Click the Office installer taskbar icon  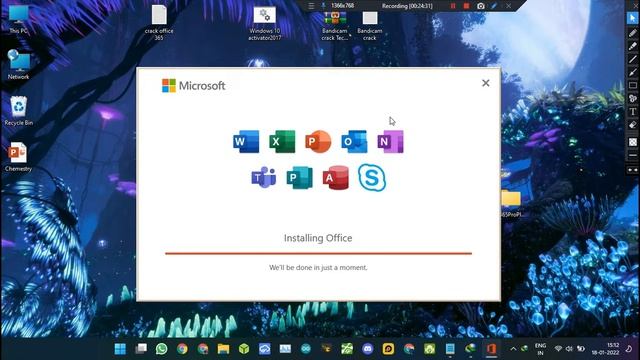491,349
